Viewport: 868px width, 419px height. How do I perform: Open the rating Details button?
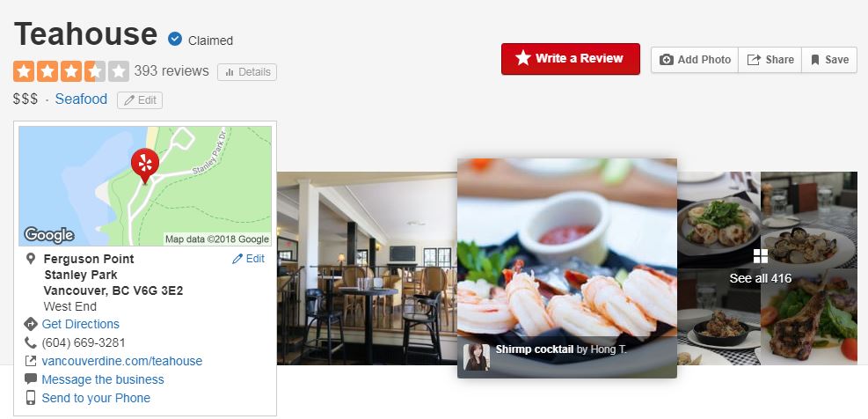click(247, 72)
